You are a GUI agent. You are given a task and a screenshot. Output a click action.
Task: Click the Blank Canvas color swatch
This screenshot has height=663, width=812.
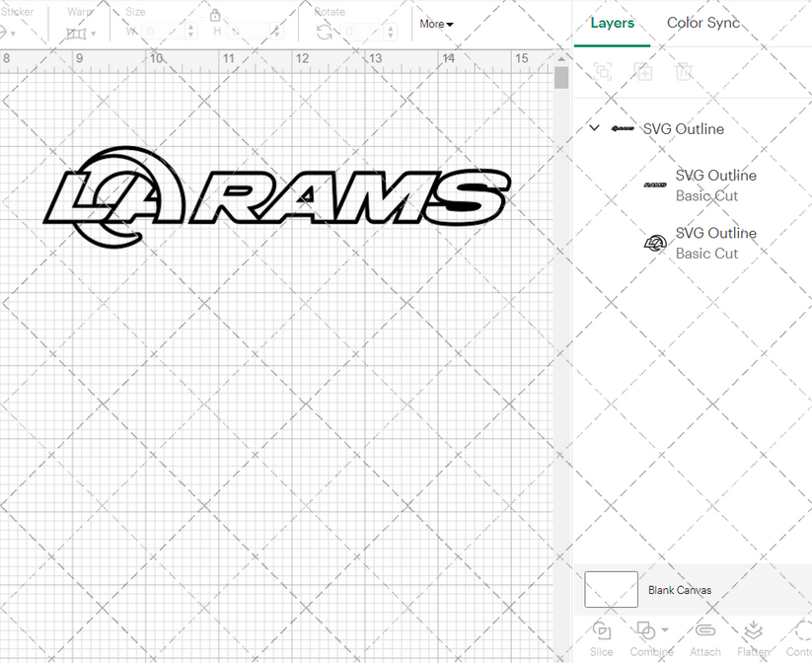pos(610,589)
